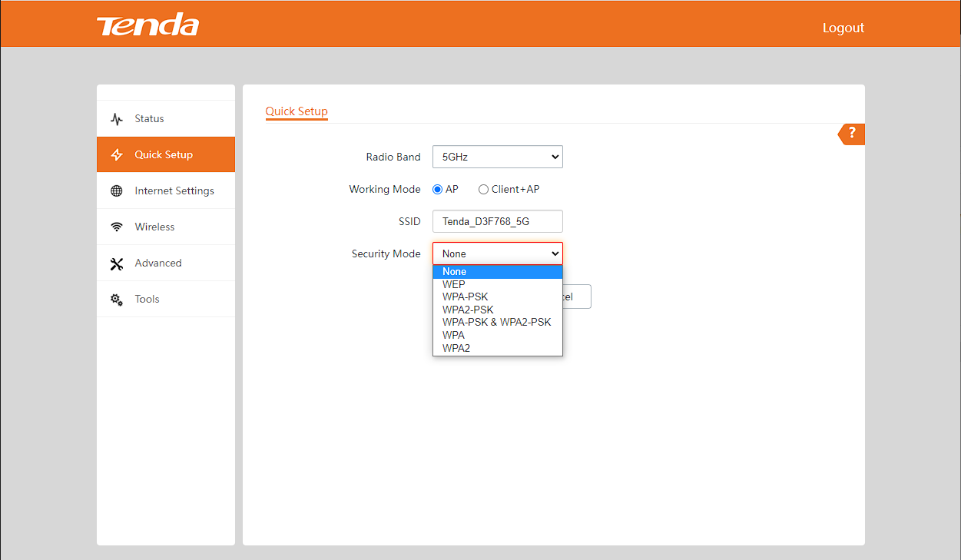
Task: Click the Working Mode label
Action: [385, 189]
